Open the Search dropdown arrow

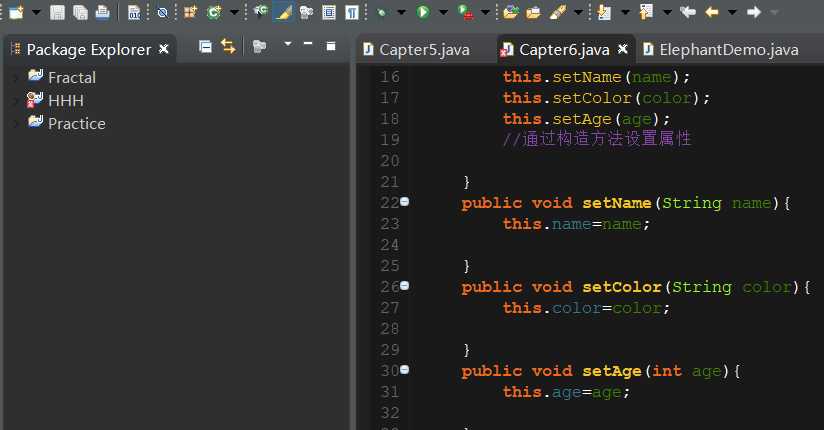pyautogui.click(x=578, y=12)
